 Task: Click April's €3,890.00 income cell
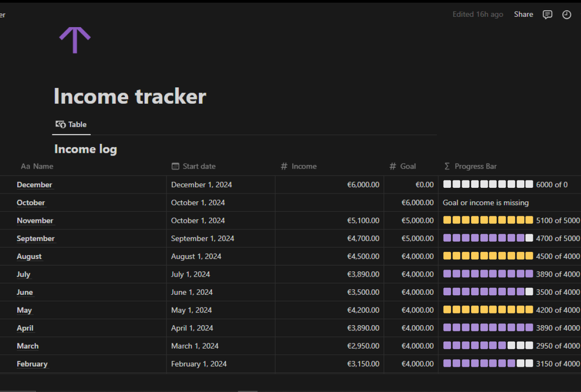[x=330, y=328]
